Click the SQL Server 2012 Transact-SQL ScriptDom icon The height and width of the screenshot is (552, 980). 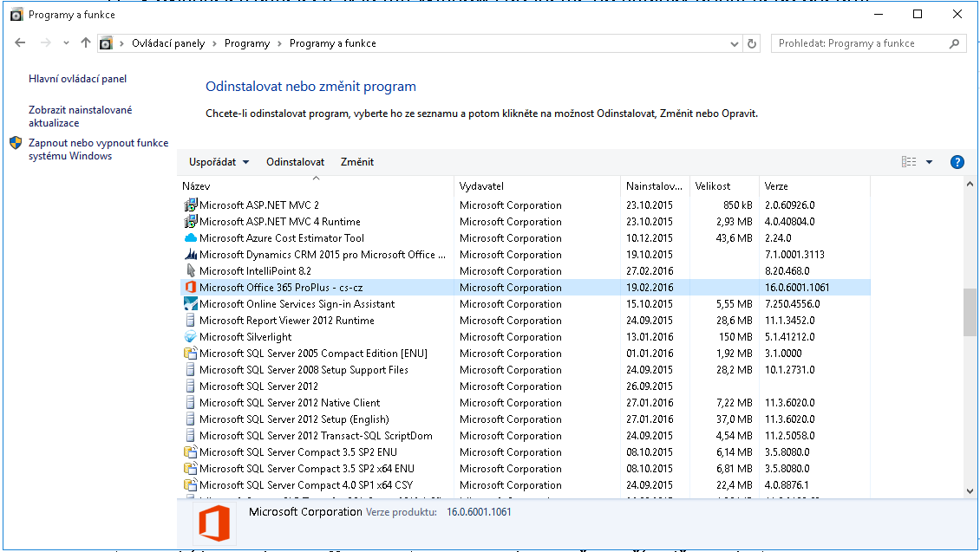click(191, 436)
